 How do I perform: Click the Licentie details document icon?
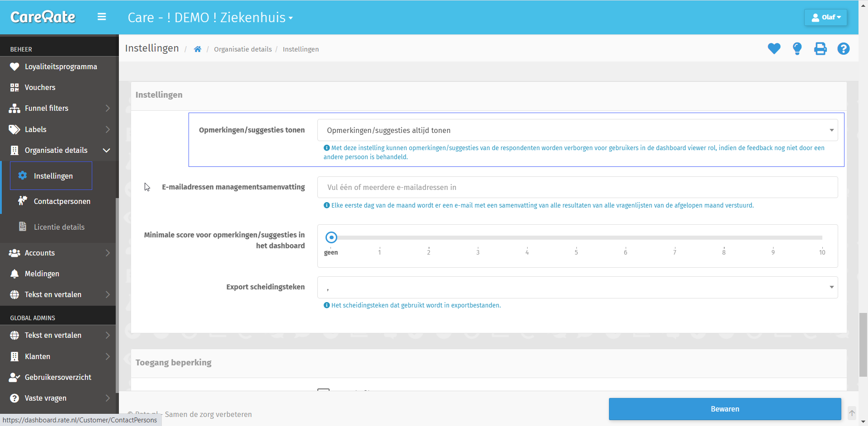pos(23,227)
